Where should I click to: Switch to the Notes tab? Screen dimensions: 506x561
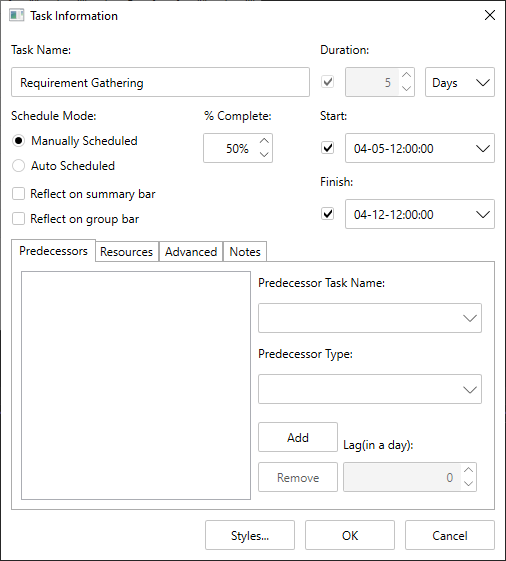coord(245,252)
